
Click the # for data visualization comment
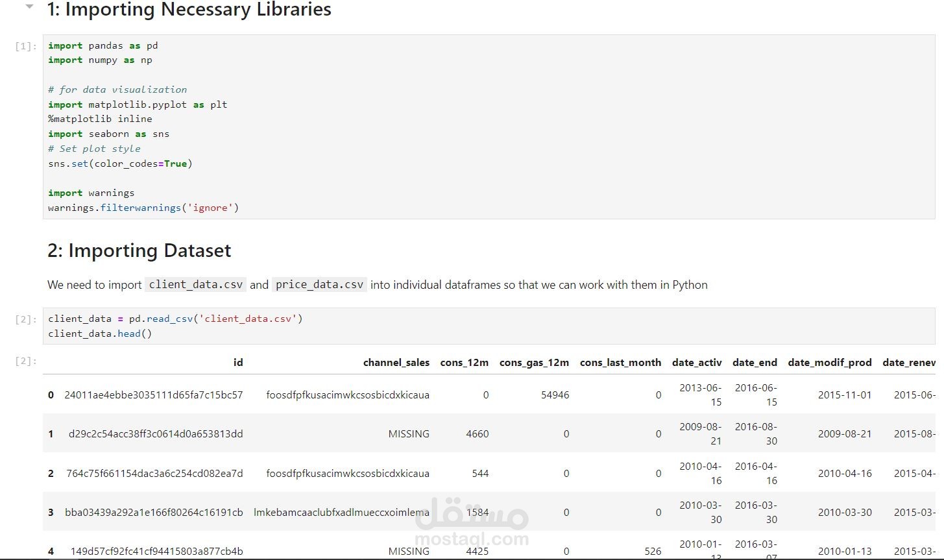(x=117, y=90)
